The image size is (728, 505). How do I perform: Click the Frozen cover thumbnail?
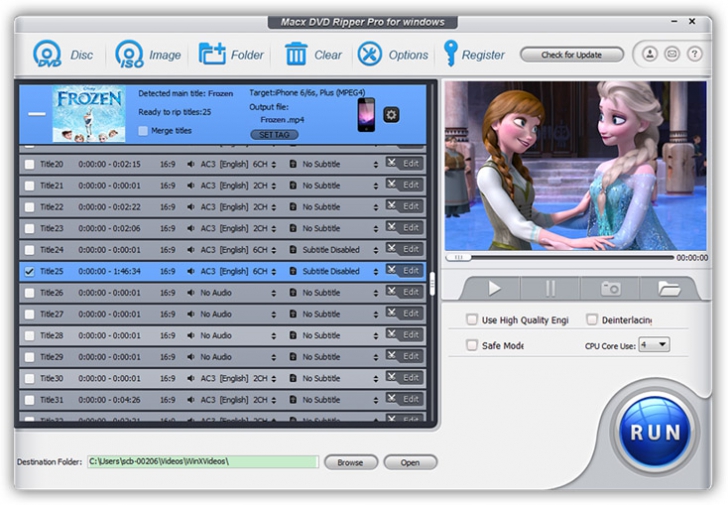point(89,113)
